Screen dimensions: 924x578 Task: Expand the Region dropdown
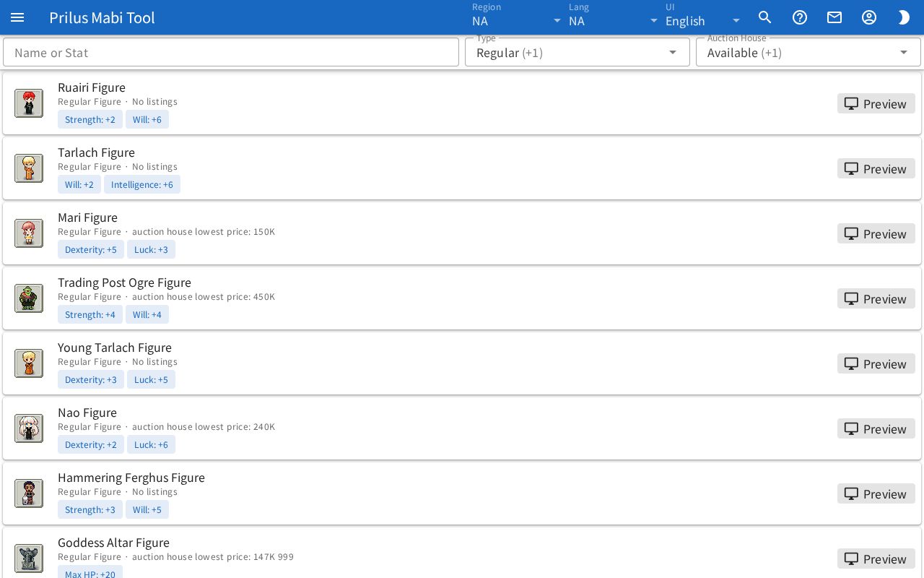click(x=517, y=17)
